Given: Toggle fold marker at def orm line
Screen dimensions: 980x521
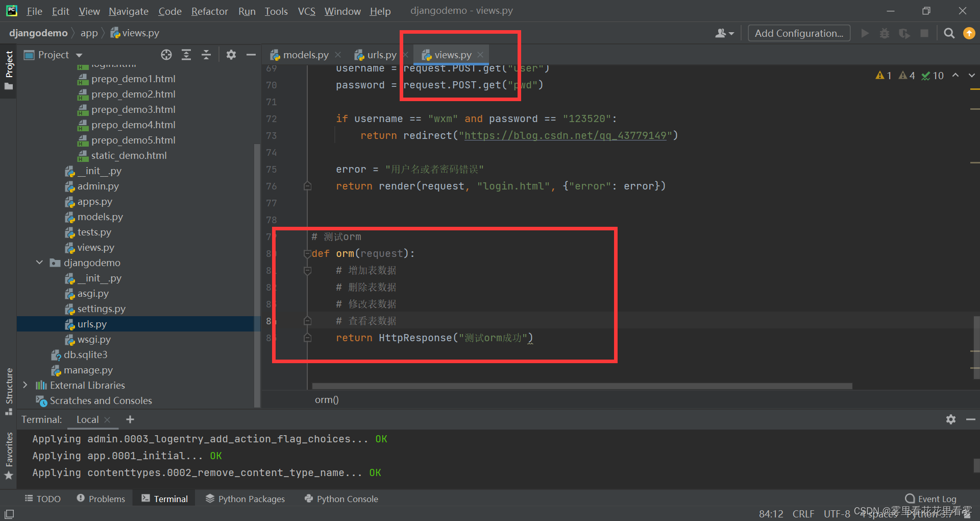Looking at the screenshot, I should (307, 254).
